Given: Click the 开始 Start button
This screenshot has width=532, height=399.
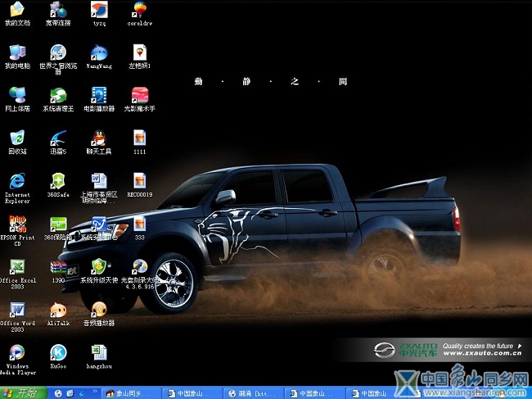Looking at the screenshot, I should tap(20, 392).
